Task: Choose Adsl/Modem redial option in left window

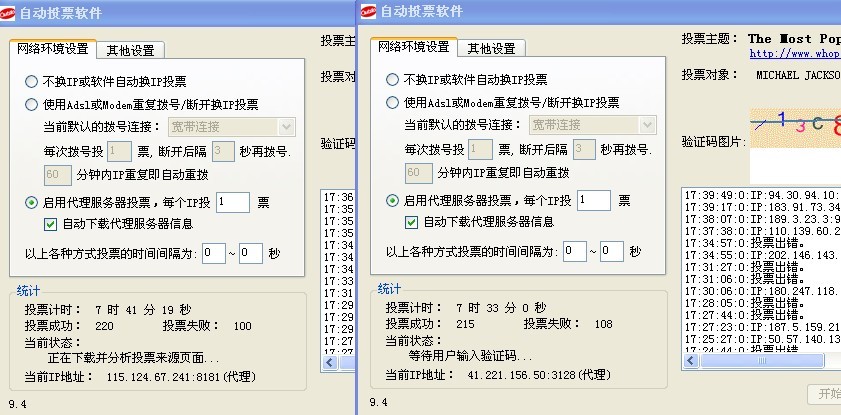Action: tap(32, 105)
